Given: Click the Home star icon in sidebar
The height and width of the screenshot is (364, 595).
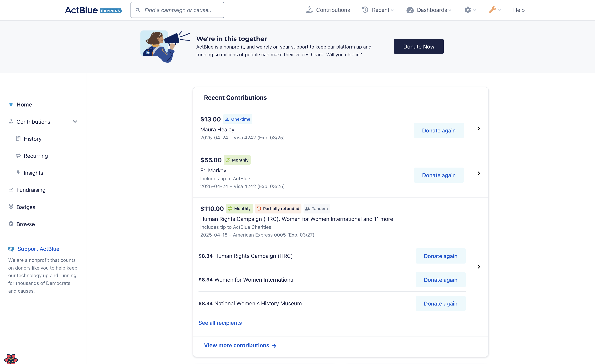Looking at the screenshot, I should point(11,104).
